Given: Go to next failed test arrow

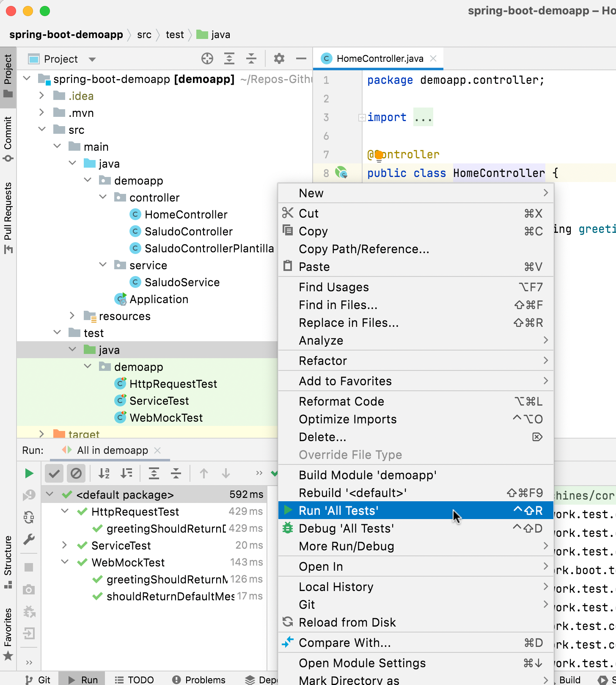Looking at the screenshot, I should [x=226, y=473].
